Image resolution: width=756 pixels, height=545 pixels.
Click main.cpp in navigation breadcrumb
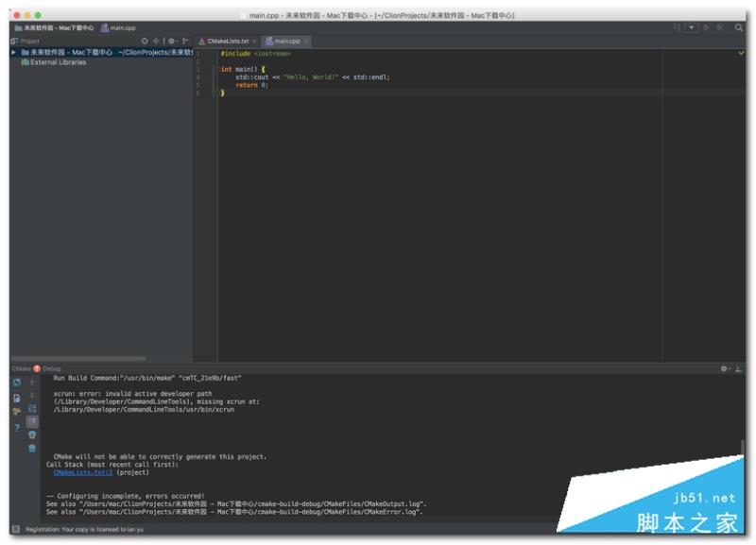pos(119,28)
